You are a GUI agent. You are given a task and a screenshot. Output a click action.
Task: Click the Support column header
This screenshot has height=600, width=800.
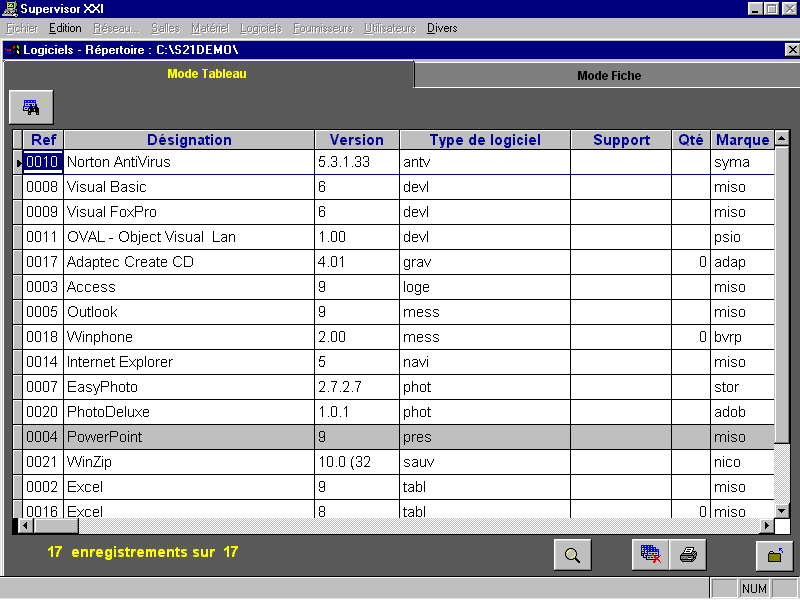point(621,140)
